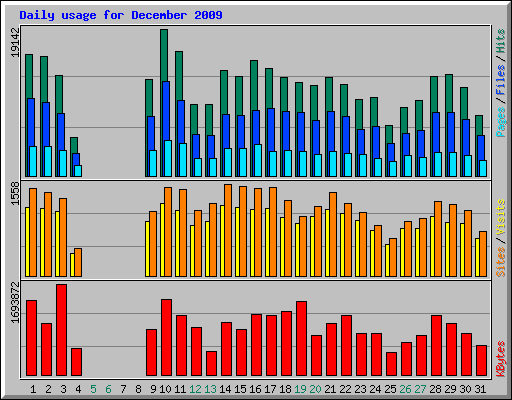Image resolution: width=512 pixels, height=400 pixels.
Task: Click the cyan Pages bar for day 25
Action: [393, 169]
